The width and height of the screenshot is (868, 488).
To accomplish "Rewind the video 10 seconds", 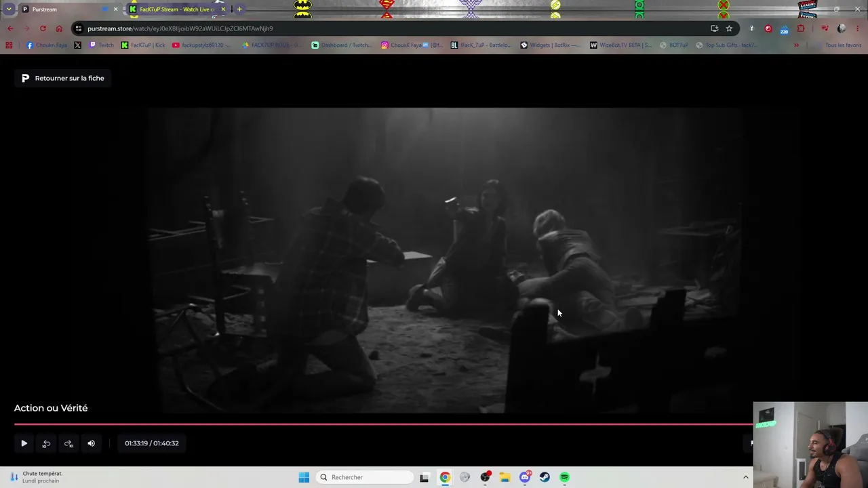I will 46,443.
